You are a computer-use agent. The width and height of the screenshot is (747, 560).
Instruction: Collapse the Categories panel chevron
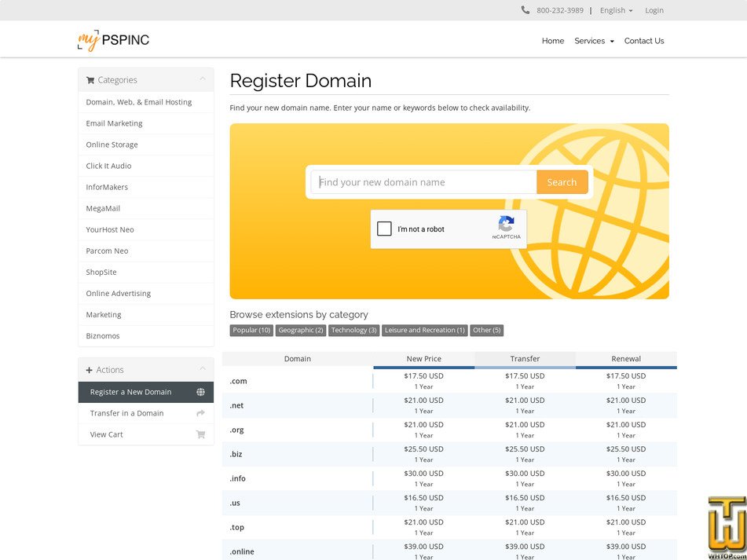click(x=203, y=79)
